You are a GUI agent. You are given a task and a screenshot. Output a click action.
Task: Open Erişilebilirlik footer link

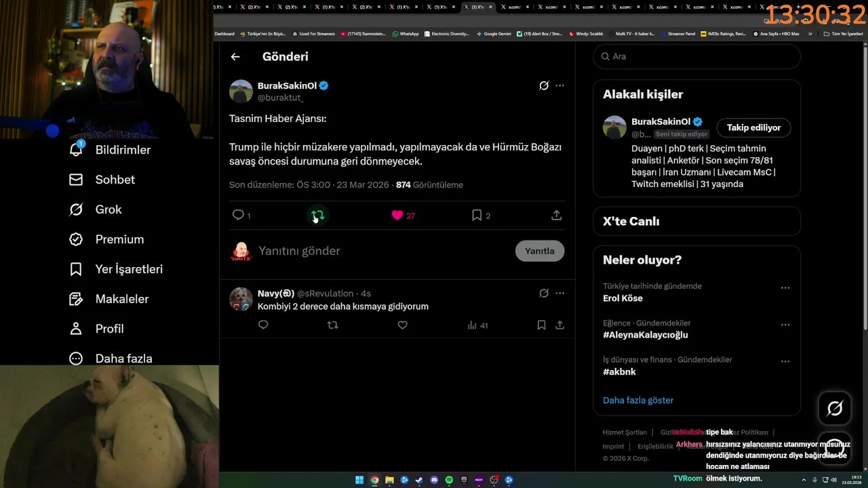[x=656, y=447]
